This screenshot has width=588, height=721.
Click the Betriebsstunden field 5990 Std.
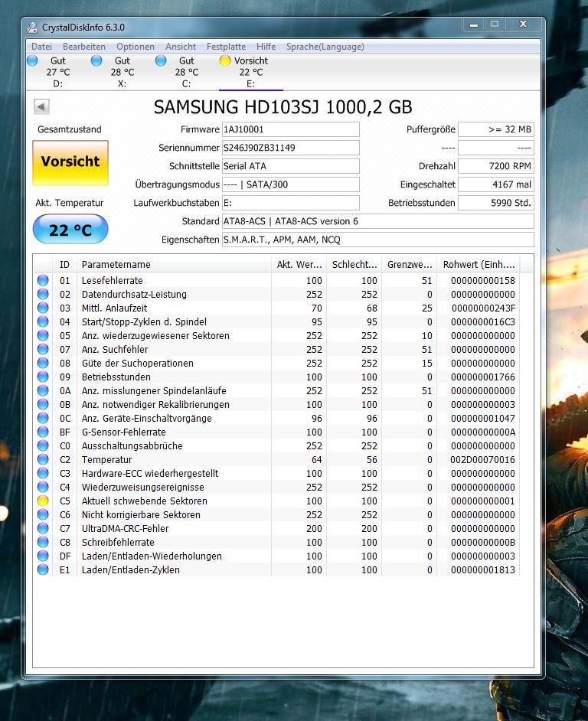pyautogui.click(x=496, y=203)
